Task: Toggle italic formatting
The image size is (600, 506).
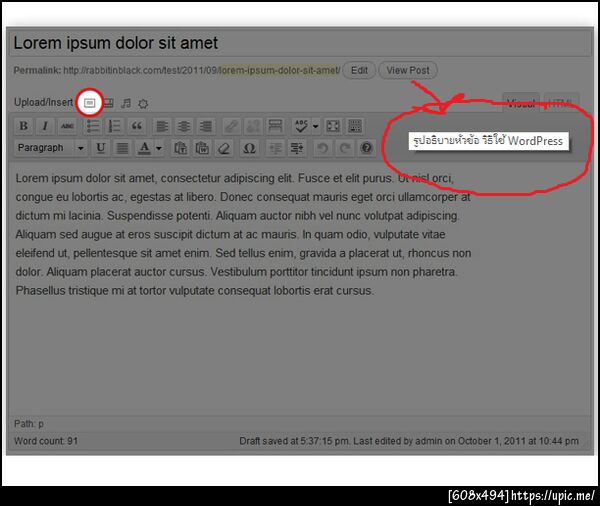Action: [x=45, y=126]
